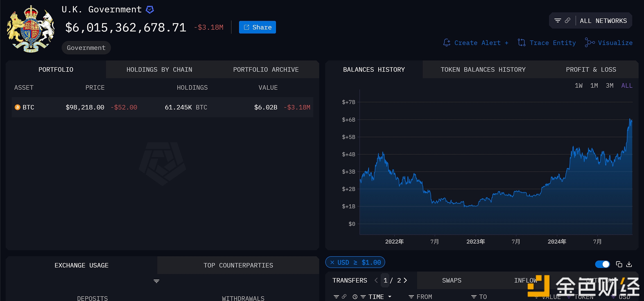The width and height of the screenshot is (644, 301).
Task: Click the verified badge next to U.K. Government
Action: point(150,10)
